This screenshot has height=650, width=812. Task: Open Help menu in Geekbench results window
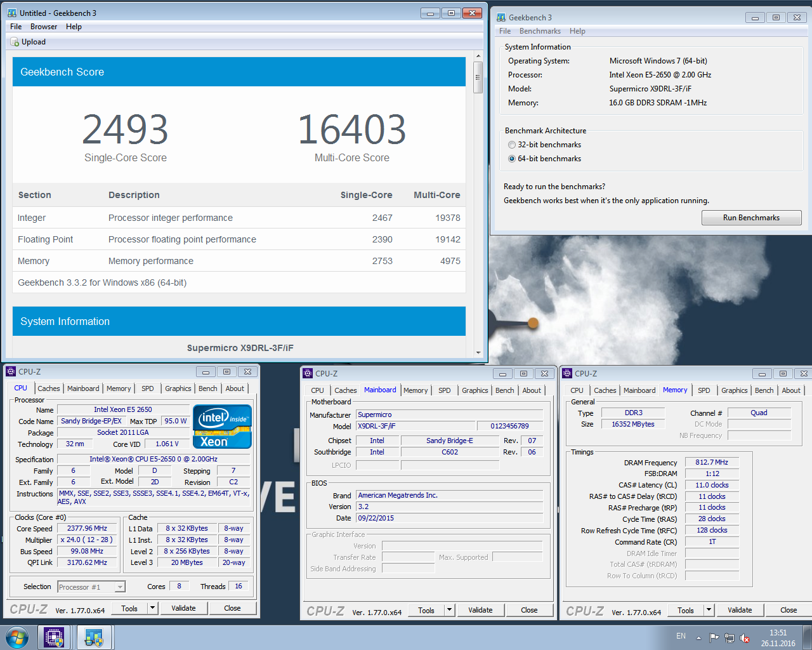tap(74, 27)
